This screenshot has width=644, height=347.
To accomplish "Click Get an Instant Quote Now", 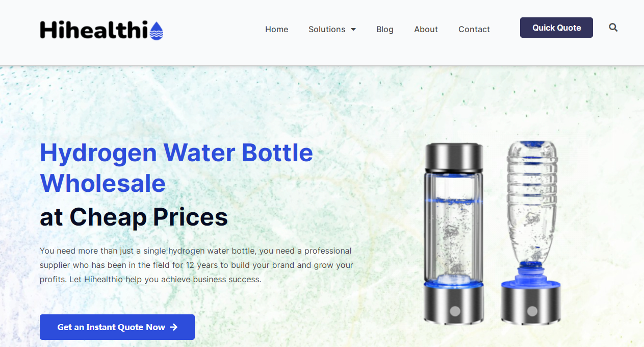I will point(117,327).
